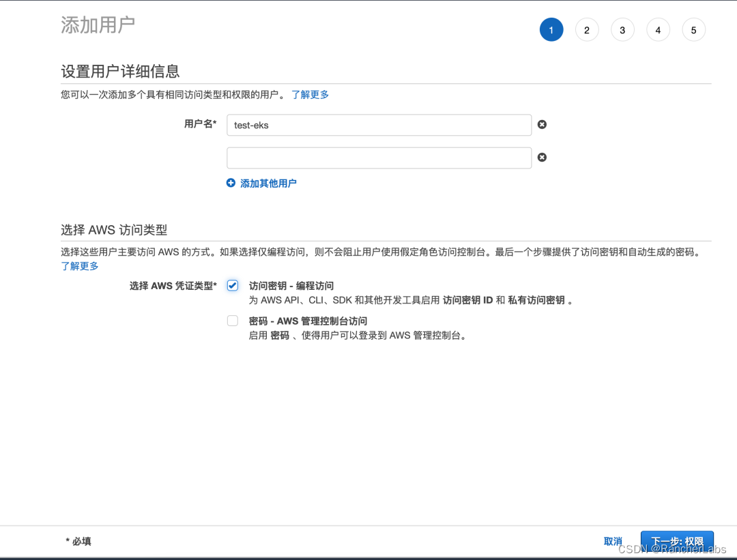
Task: Open 了解更多 link under 设置用户详细信息
Action: [x=310, y=94]
